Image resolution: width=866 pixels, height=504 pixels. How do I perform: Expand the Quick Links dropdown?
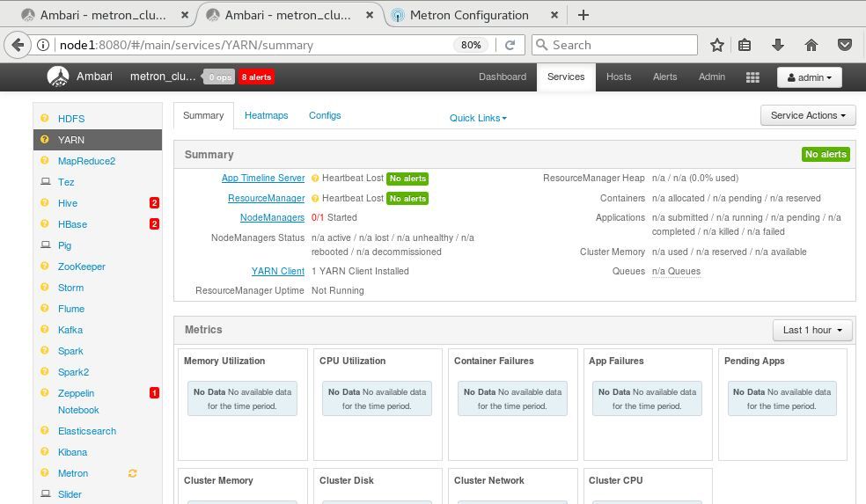478,118
